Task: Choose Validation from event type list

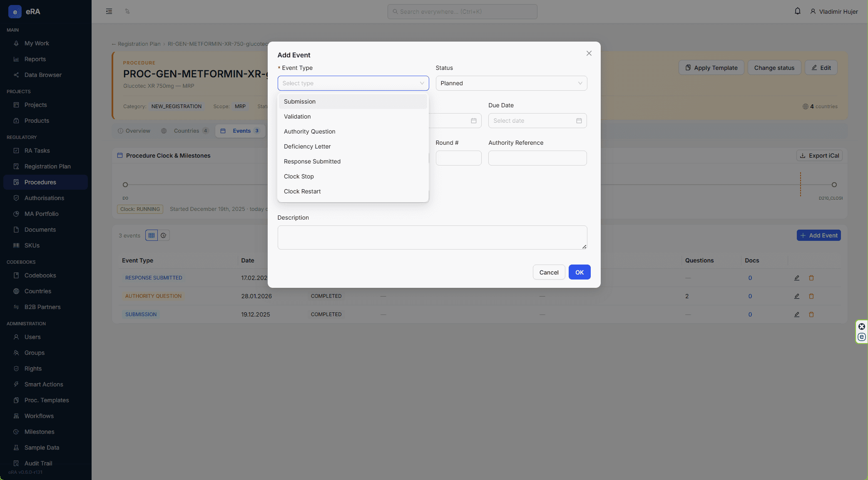Action: pos(353,116)
